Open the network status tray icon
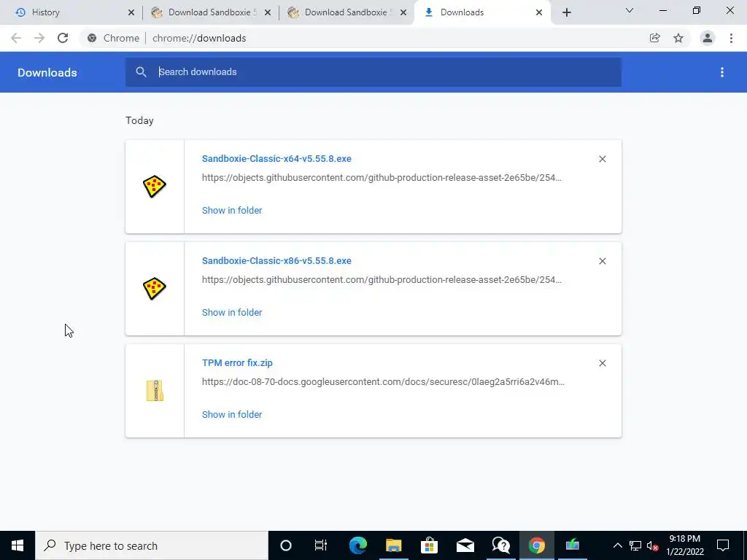This screenshot has width=747, height=560. click(635, 545)
